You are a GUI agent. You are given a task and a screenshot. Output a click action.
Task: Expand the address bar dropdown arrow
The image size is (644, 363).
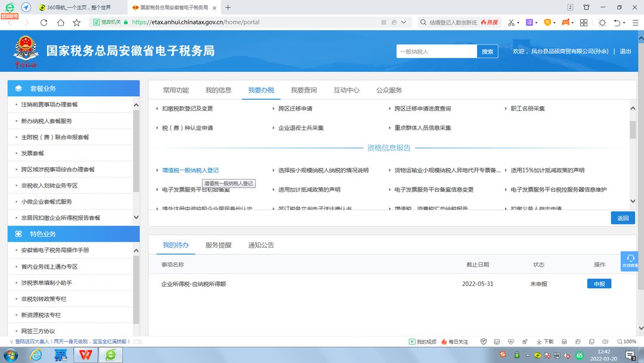click(x=405, y=22)
